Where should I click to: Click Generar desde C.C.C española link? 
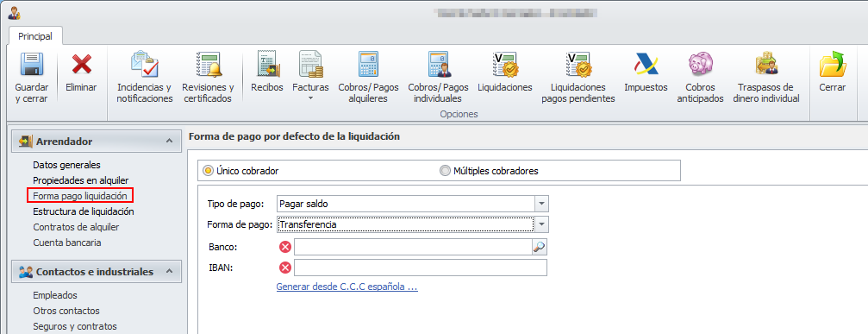347,287
